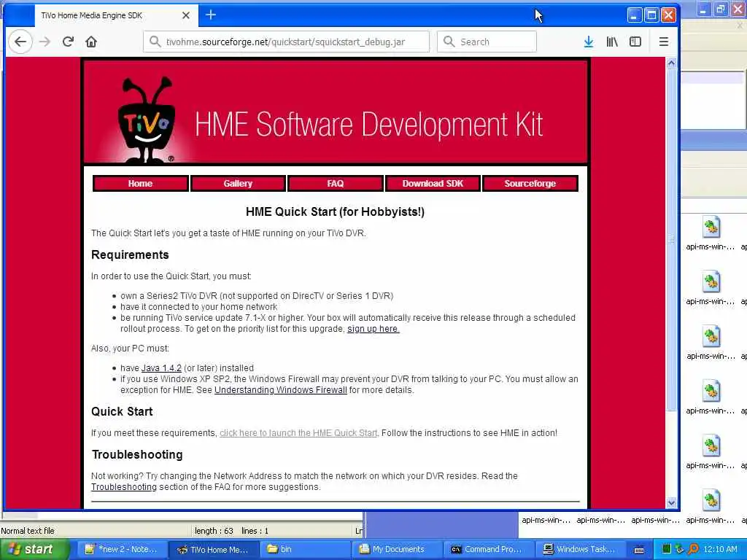Follow the 'sign up here' link
Viewport: 747px width, 560px height.
coord(373,329)
